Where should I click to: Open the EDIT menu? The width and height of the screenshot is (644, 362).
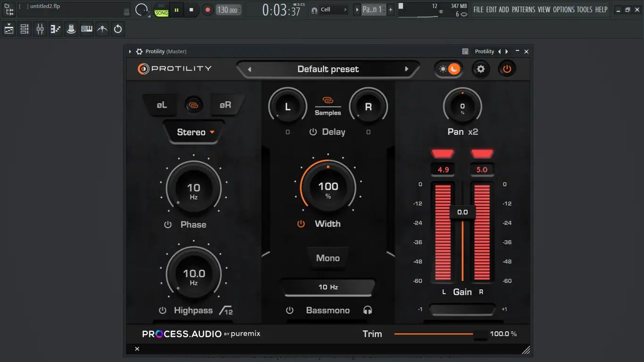(x=491, y=9)
